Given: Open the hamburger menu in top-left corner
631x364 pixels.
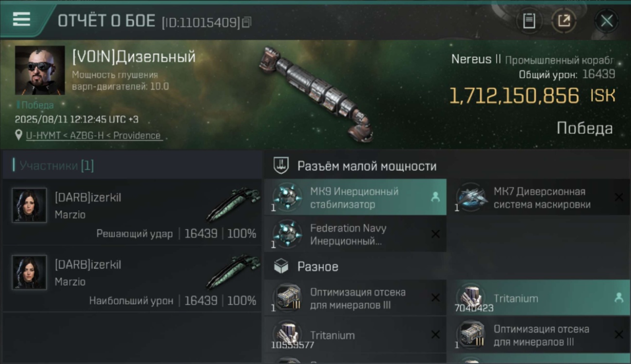Looking at the screenshot, I should [x=22, y=19].
